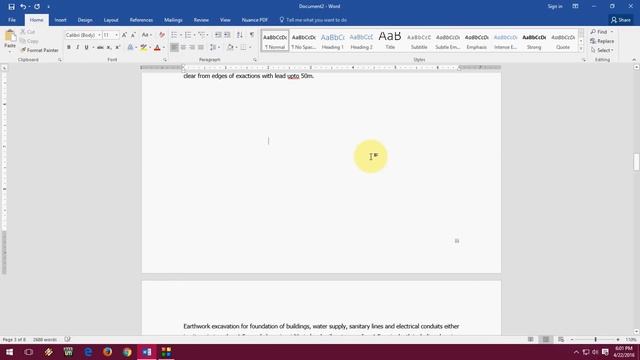Switch to the Design tab
Screen dimensions: 640x360
(x=85, y=20)
